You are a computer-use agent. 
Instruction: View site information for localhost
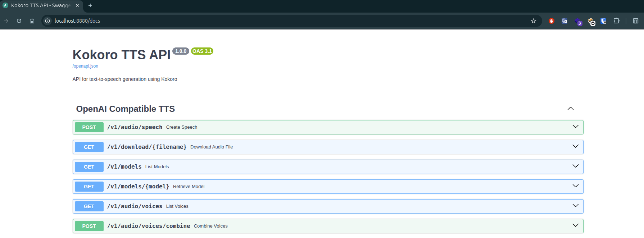point(47,21)
